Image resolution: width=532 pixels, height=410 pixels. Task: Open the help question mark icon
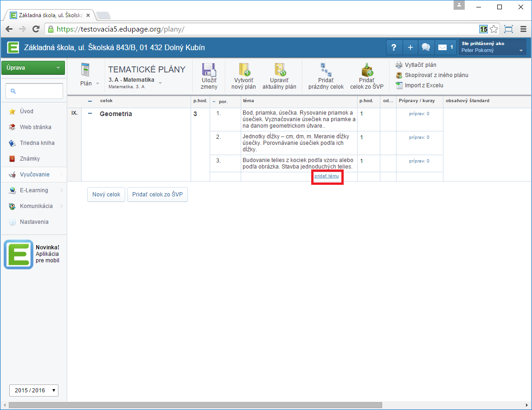[x=394, y=47]
